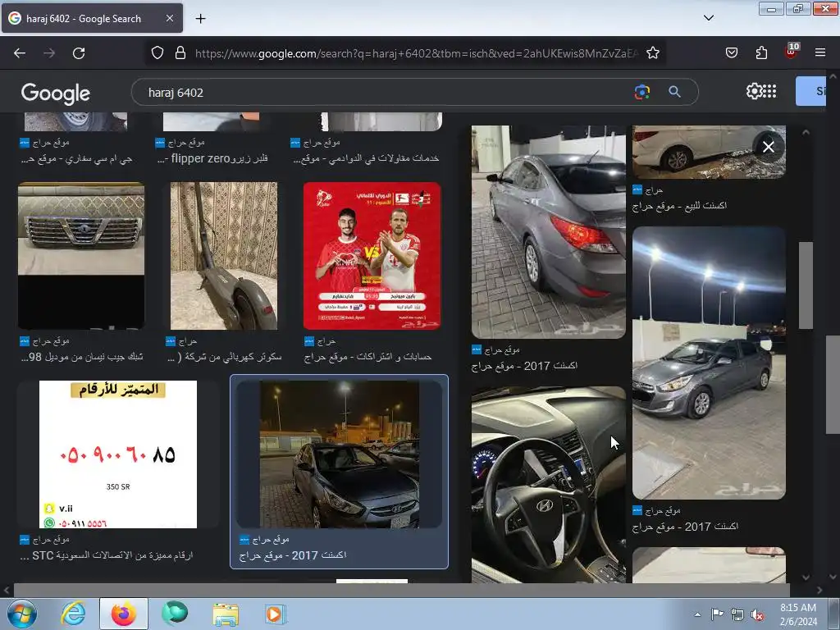Open the tracking protection shield icon
This screenshot has height=630, width=840.
point(157,53)
